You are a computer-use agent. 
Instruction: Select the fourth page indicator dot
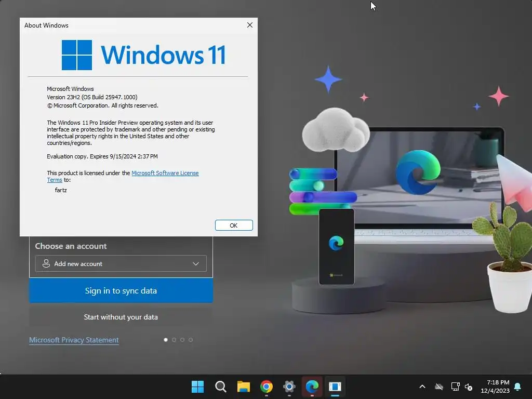[191, 340]
